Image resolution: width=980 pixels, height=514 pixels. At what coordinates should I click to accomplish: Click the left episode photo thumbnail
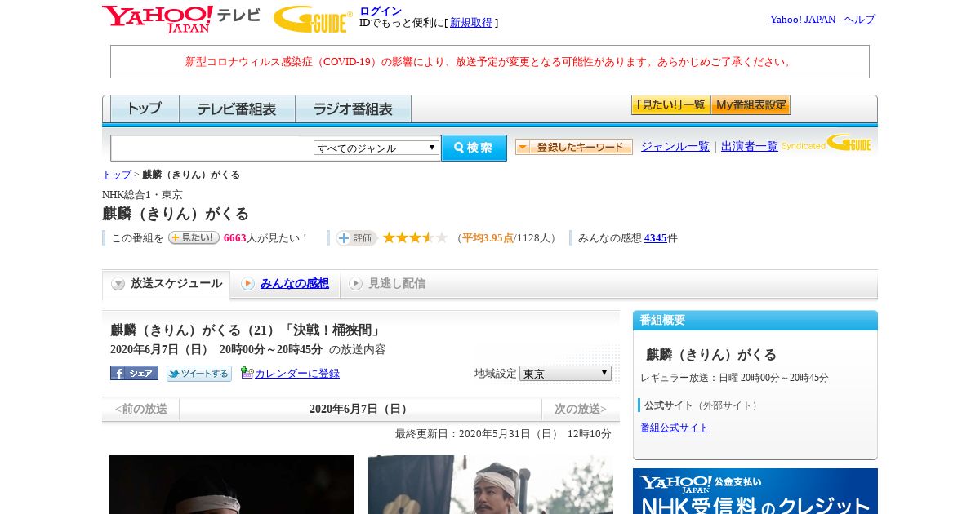232,485
